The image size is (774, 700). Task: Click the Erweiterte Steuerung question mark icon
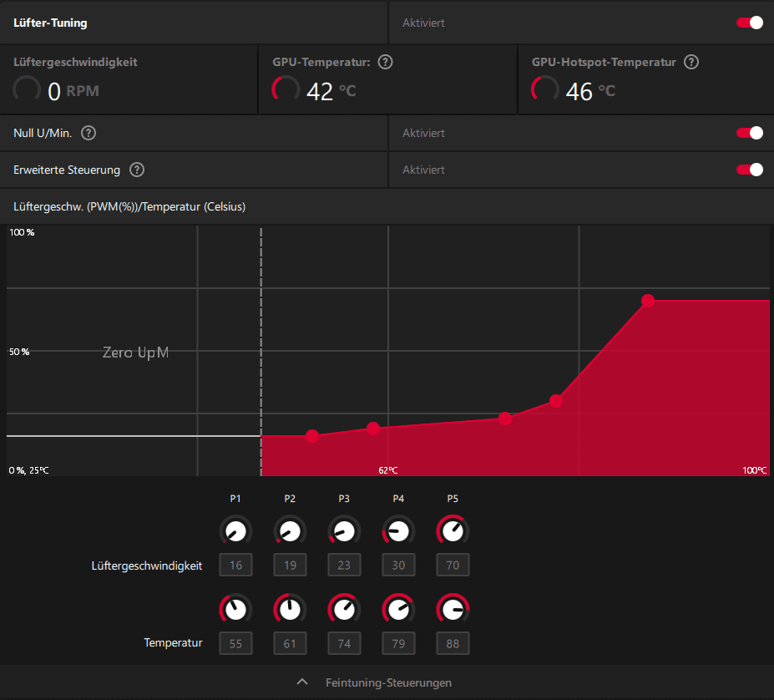pyautogui.click(x=137, y=170)
